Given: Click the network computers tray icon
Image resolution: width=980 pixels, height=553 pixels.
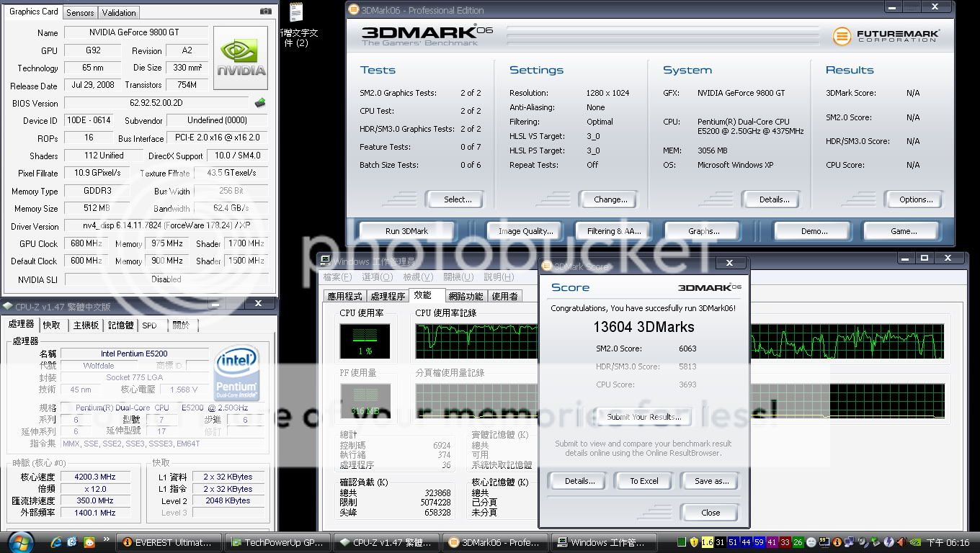Looking at the screenshot, I should pyautogui.click(x=849, y=542).
